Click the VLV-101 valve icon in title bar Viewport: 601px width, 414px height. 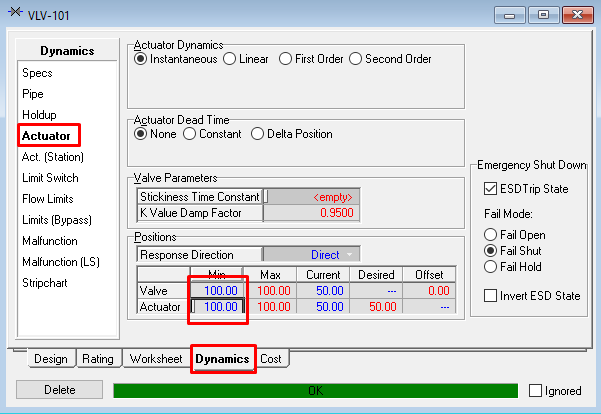15,12
